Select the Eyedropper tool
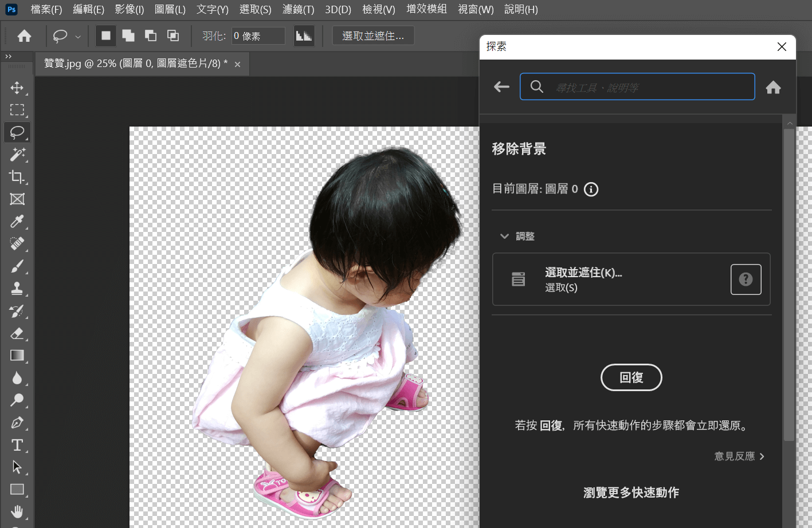Image resolution: width=812 pixels, height=528 pixels. tap(17, 222)
